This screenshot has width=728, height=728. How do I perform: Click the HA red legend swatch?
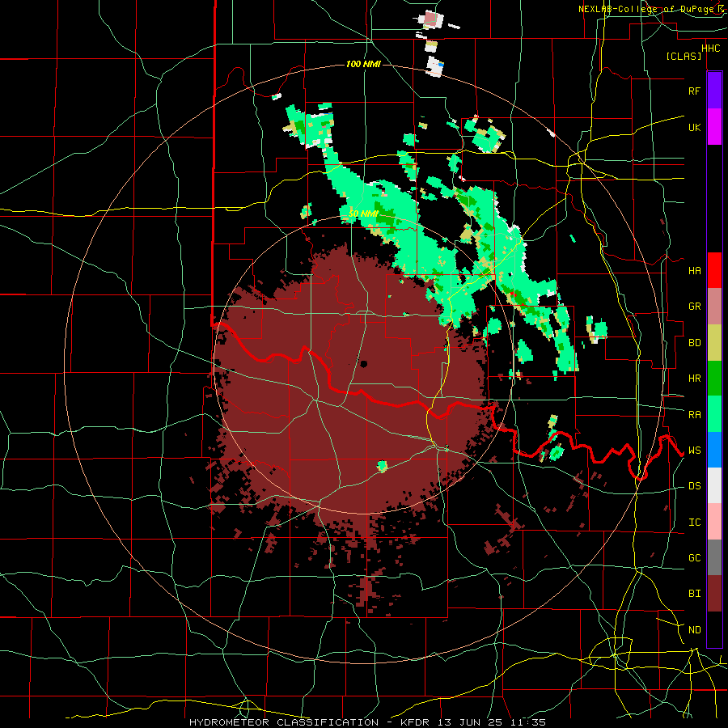point(714,270)
